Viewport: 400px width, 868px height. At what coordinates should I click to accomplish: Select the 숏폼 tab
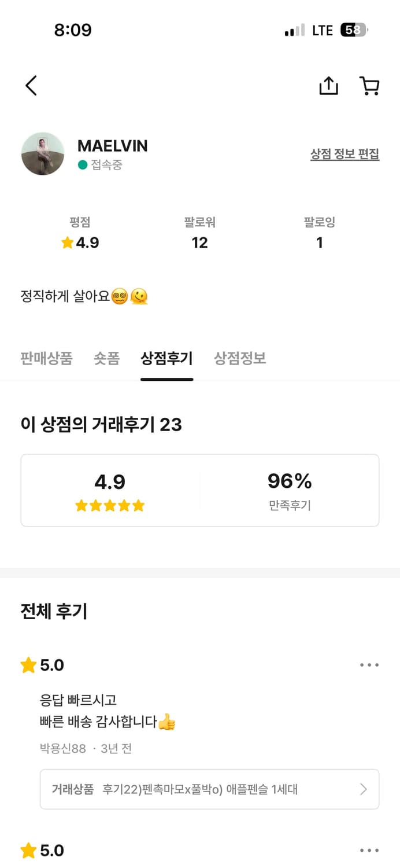[106, 358]
